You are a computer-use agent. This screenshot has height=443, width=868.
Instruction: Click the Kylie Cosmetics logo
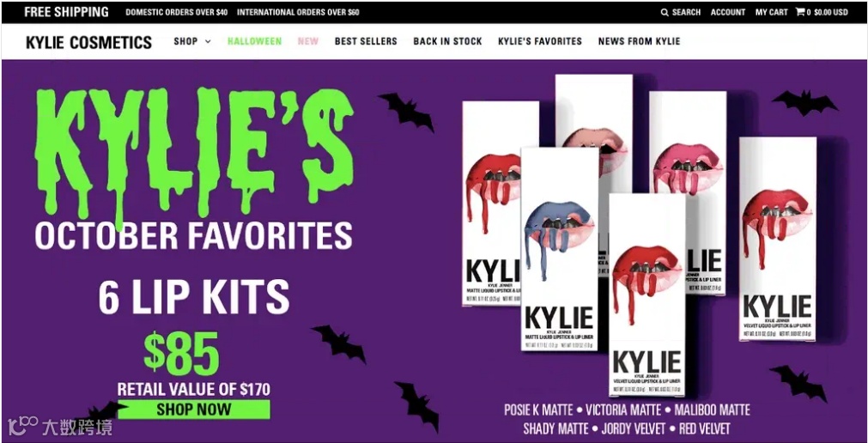[x=88, y=42]
